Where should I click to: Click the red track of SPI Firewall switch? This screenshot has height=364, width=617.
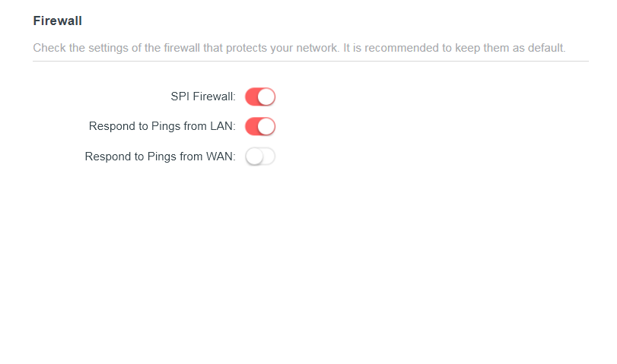pyautogui.click(x=251, y=97)
